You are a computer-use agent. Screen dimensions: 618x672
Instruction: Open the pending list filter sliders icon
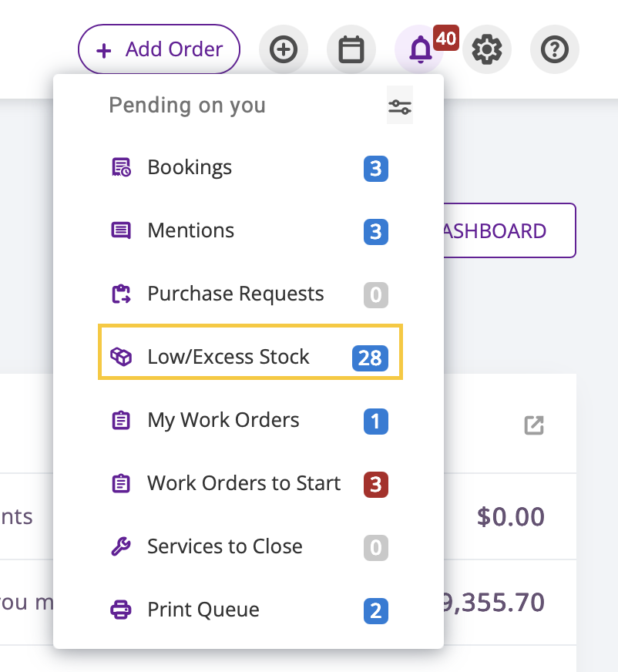coord(399,106)
